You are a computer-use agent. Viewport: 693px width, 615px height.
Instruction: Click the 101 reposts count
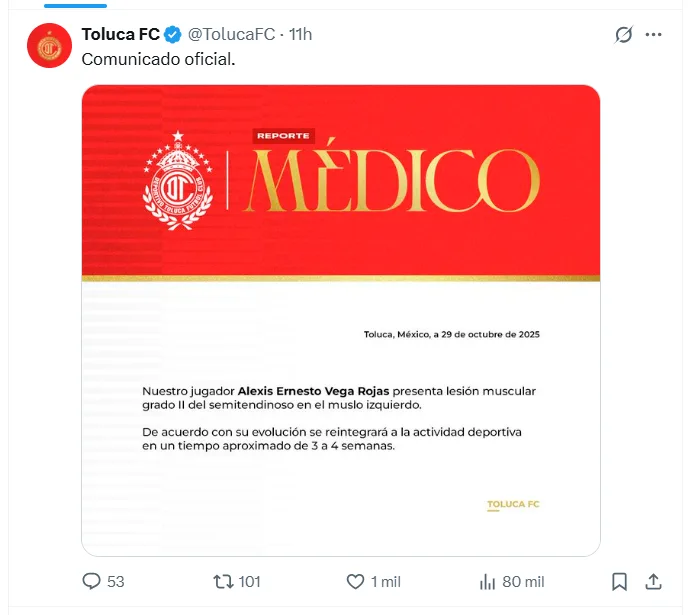pyautogui.click(x=249, y=581)
